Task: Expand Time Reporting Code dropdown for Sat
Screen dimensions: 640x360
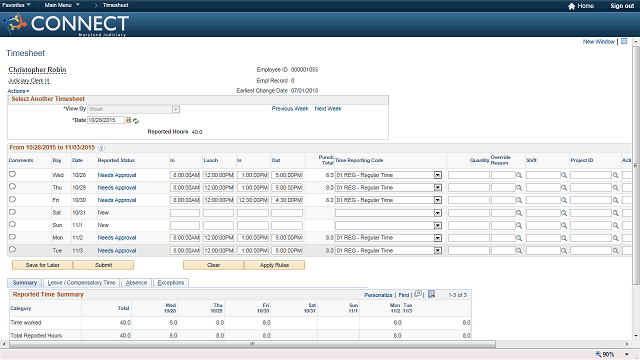Action: click(438, 213)
